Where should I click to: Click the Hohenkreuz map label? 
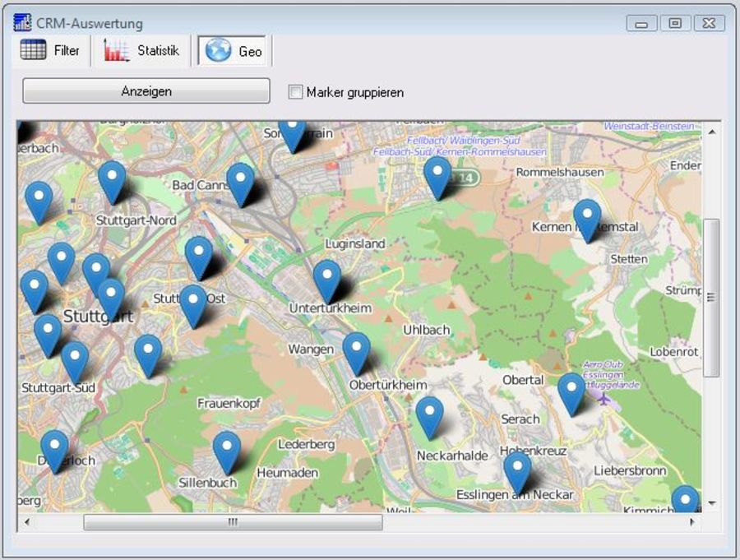tap(533, 451)
